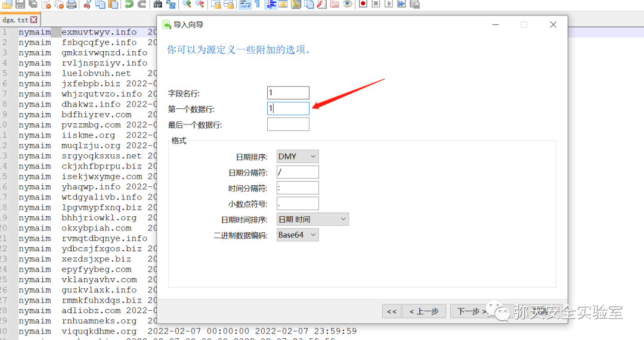Open the Folder as Workspace icon
Viewport: 644px width, 340px height.
tap(335, 4)
